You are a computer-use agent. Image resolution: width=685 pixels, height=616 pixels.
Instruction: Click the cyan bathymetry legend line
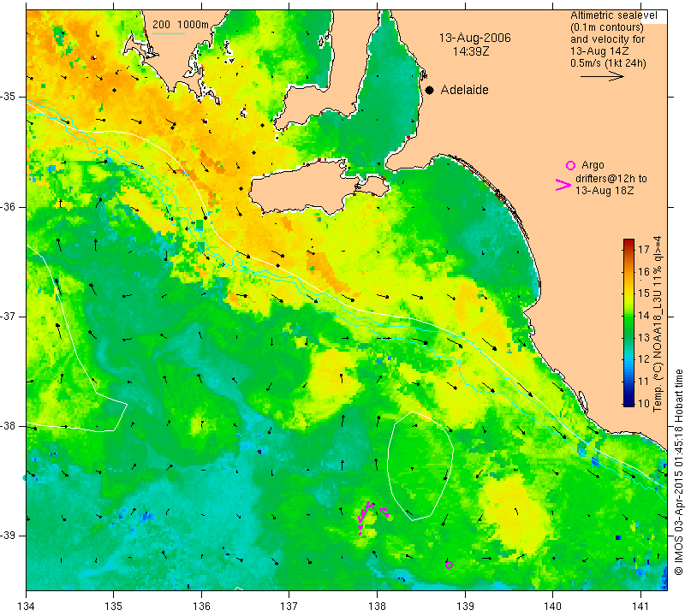coord(168,33)
